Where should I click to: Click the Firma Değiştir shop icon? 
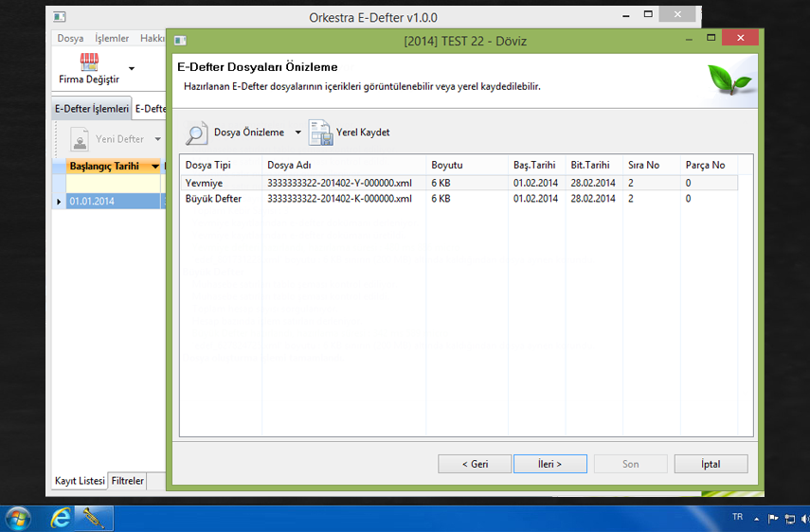pyautogui.click(x=89, y=62)
